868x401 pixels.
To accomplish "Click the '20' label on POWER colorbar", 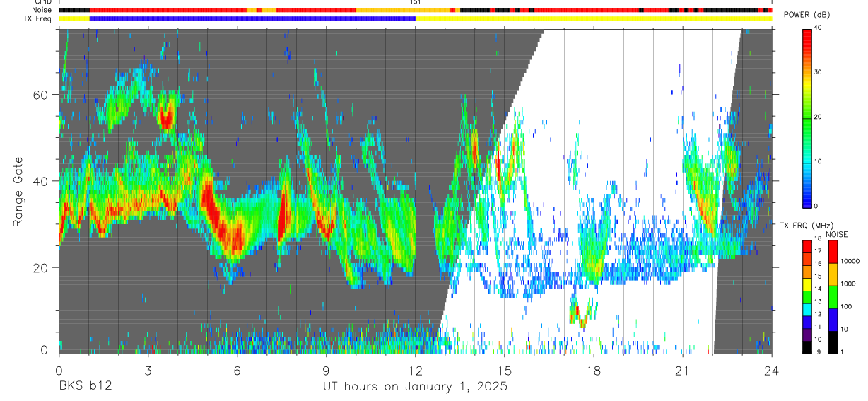I will [819, 117].
